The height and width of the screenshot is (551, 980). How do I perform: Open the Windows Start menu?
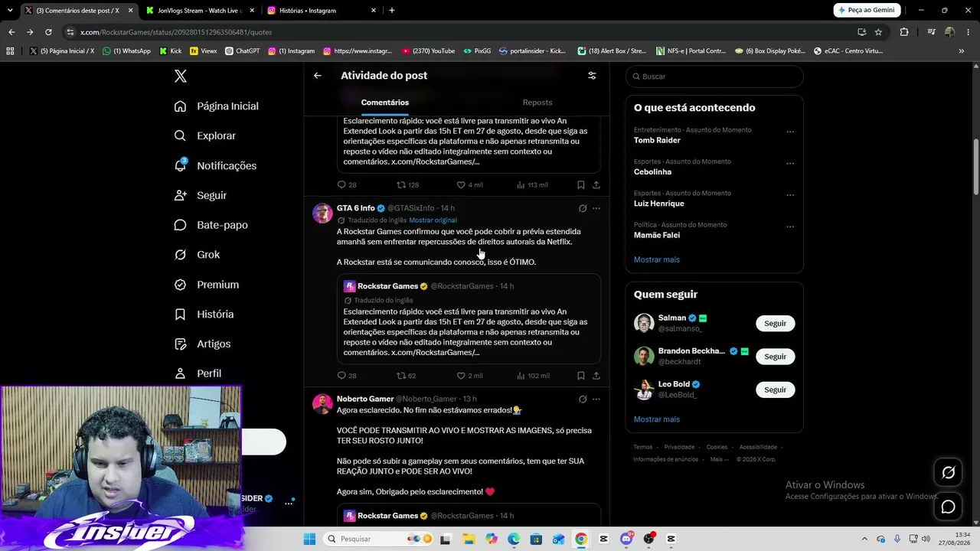pos(309,539)
